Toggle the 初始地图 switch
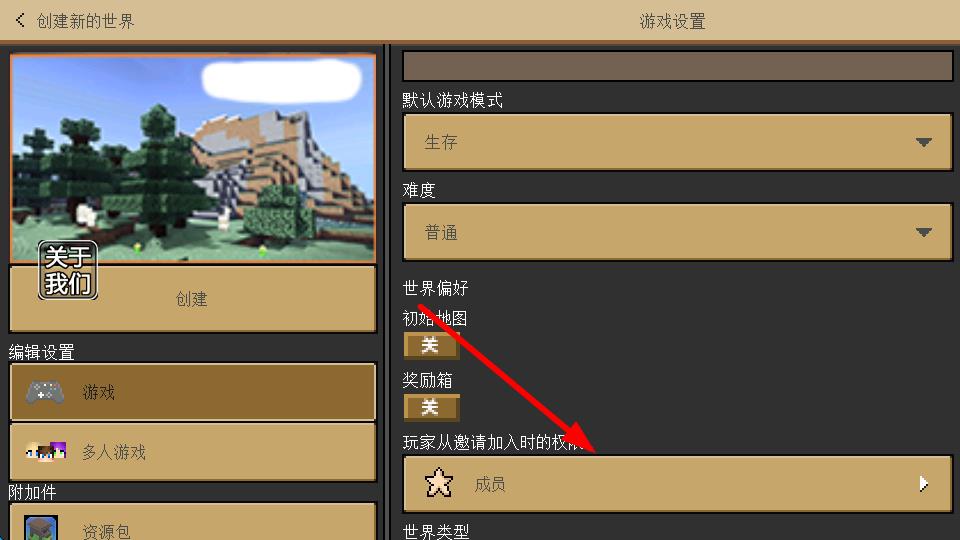This screenshot has width=960, height=540. point(430,345)
